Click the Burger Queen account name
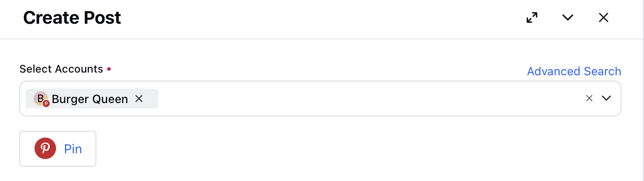 pos(90,99)
